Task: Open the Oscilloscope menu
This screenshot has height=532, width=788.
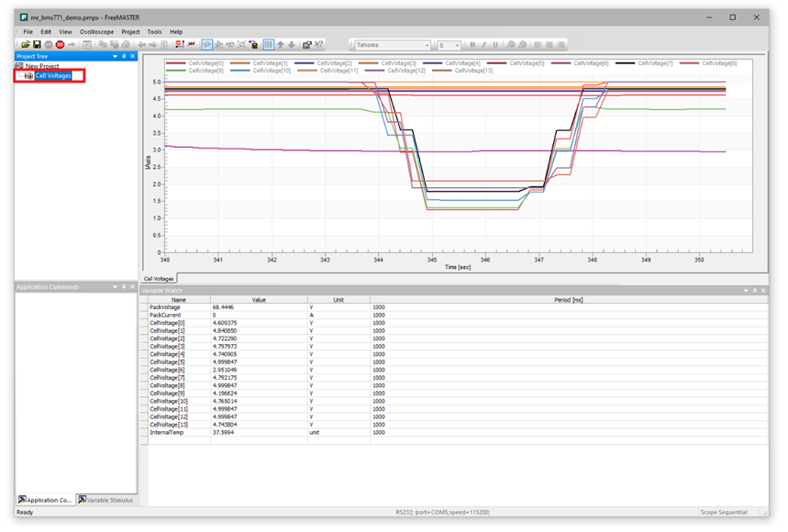Action: tap(96, 32)
